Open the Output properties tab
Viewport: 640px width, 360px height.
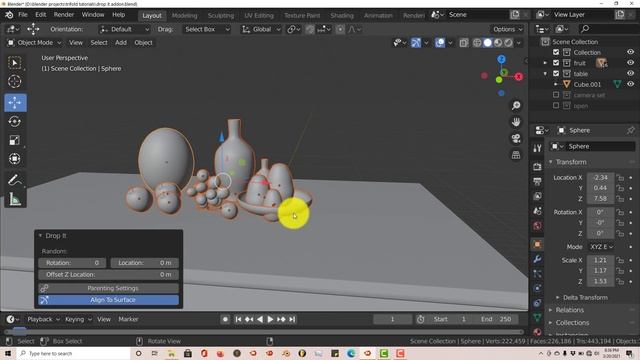(537, 181)
